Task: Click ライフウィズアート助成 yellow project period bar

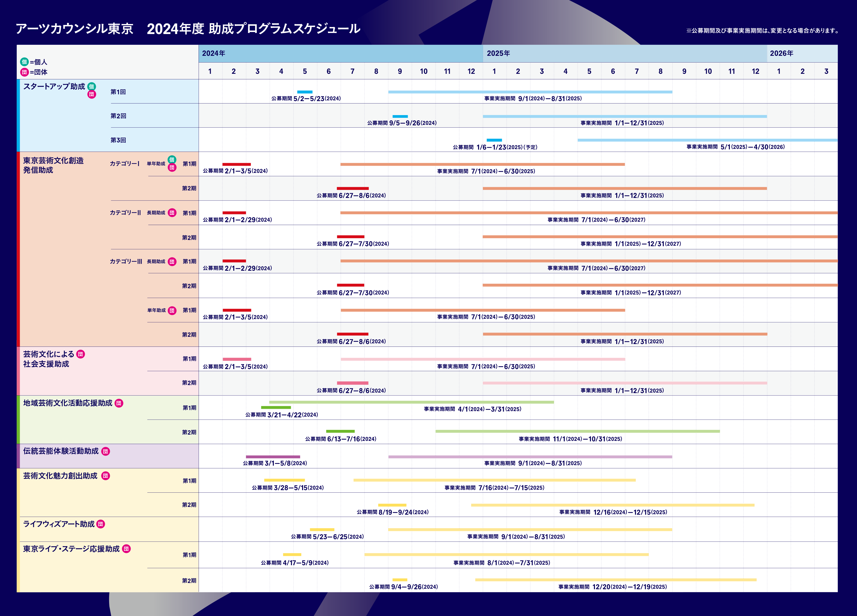Action: [530, 529]
